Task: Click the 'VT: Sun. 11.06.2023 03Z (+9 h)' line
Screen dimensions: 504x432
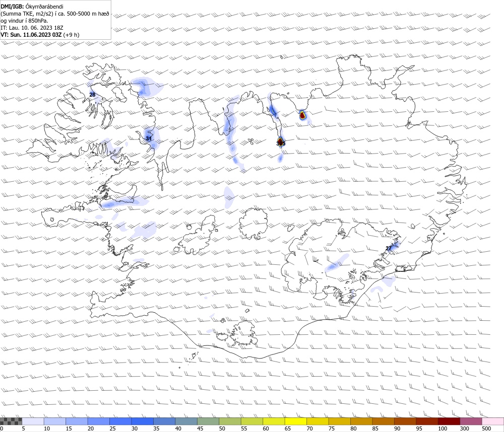Action: [x=40, y=35]
